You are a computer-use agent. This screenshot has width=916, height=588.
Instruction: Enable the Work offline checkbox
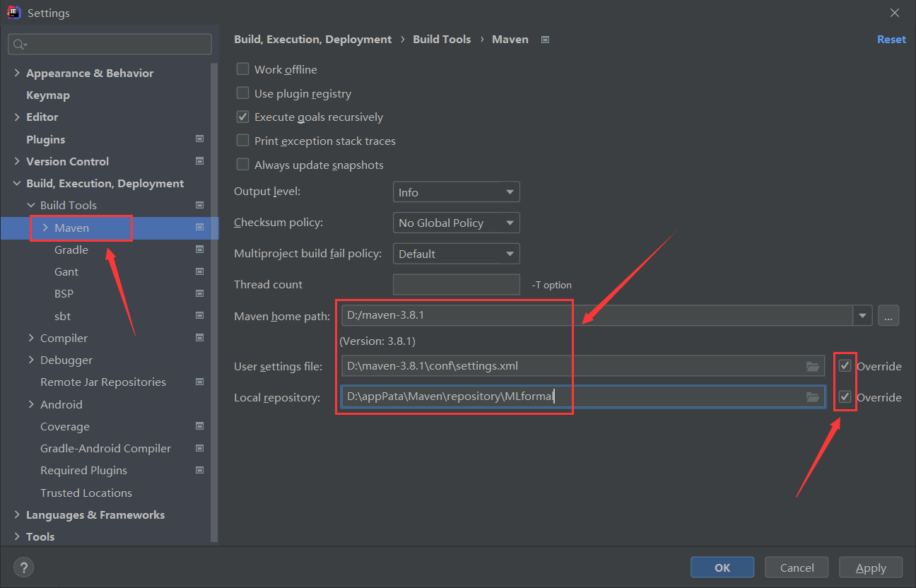click(x=242, y=69)
